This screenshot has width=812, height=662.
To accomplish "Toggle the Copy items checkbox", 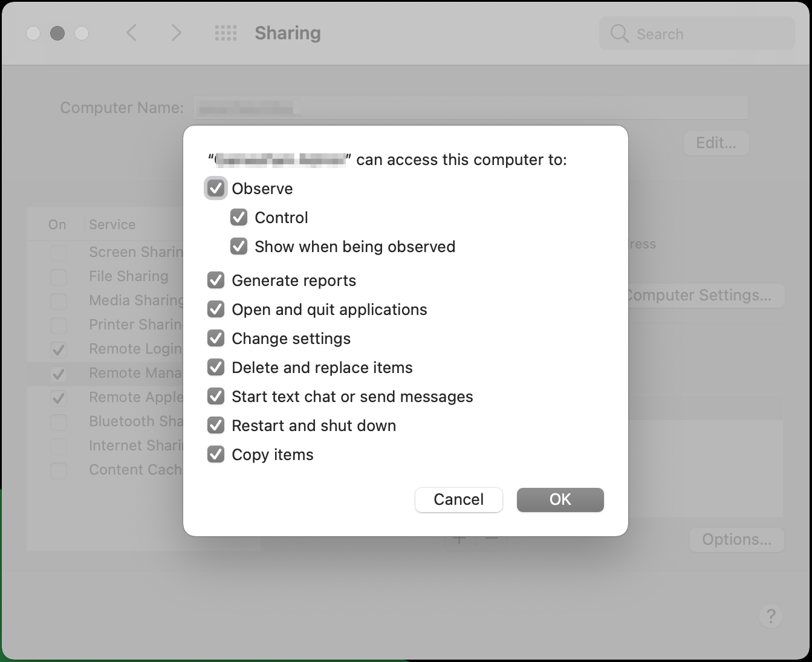I will (x=216, y=455).
